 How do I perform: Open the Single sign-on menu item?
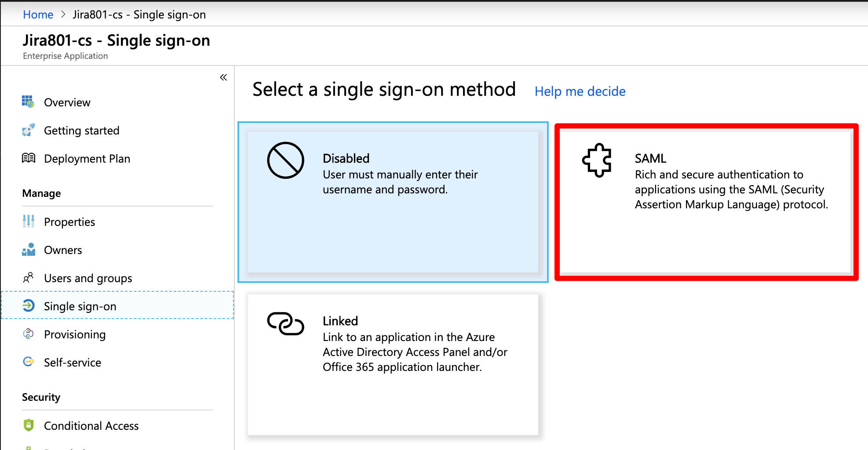point(80,306)
